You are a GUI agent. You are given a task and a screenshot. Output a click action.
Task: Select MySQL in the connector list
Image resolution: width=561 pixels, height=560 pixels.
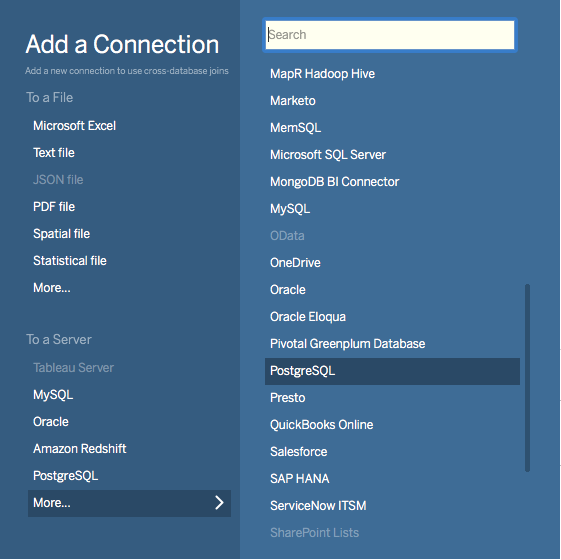(x=290, y=209)
